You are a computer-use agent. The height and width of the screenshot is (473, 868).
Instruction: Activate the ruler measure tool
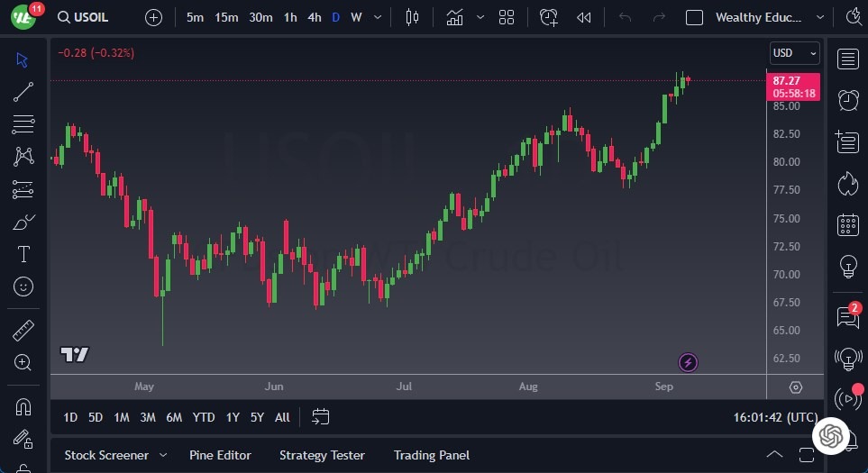coord(23,331)
